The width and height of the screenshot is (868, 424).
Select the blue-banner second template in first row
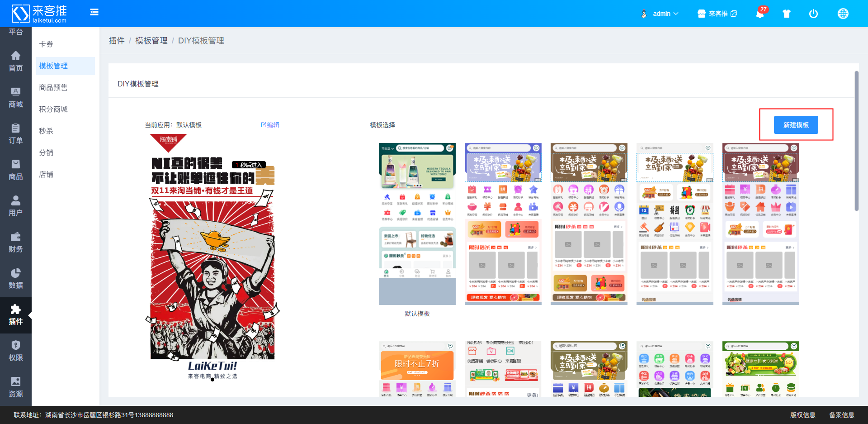click(503, 224)
